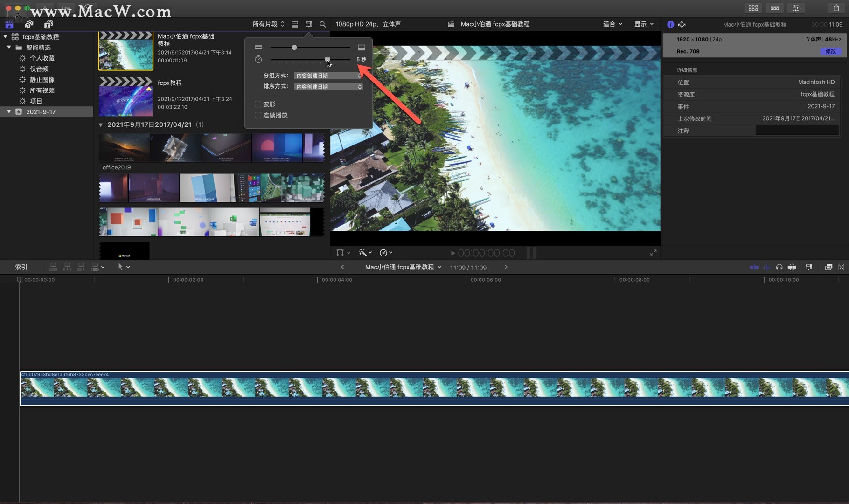Go forward in timeline history

tap(506, 267)
